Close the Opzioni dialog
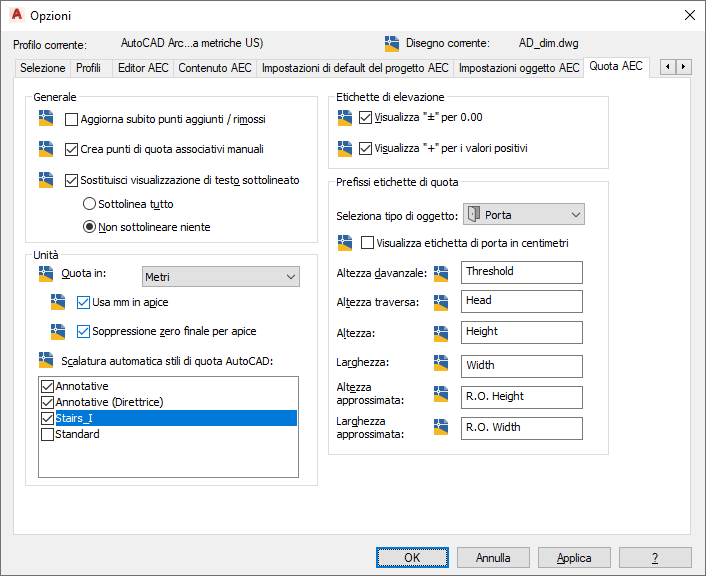Screen dimensions: 706x576 [689, 15]
